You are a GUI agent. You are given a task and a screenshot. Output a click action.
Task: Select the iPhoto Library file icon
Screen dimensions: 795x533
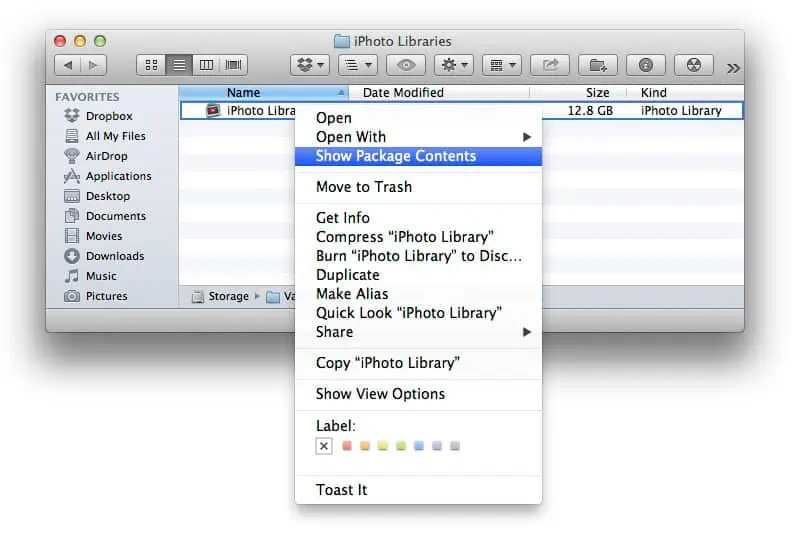(x=213, y=110)
